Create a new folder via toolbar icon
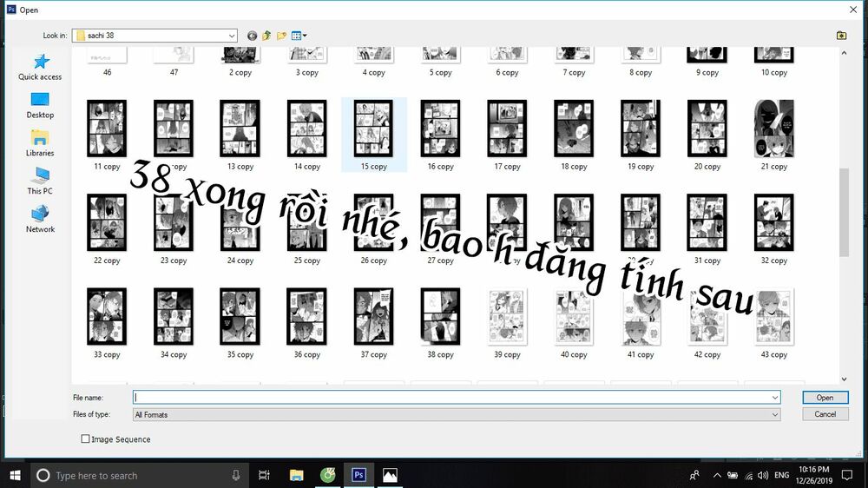 (x=281, y=36)
